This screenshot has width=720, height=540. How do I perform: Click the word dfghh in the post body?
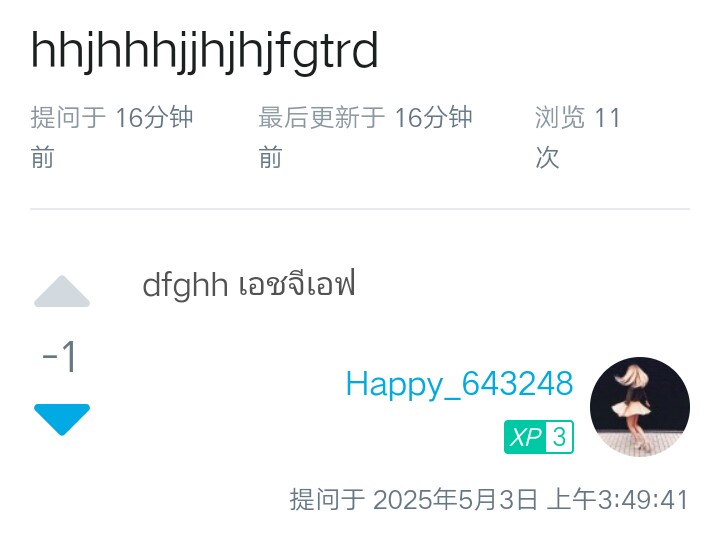coord(185,286)
